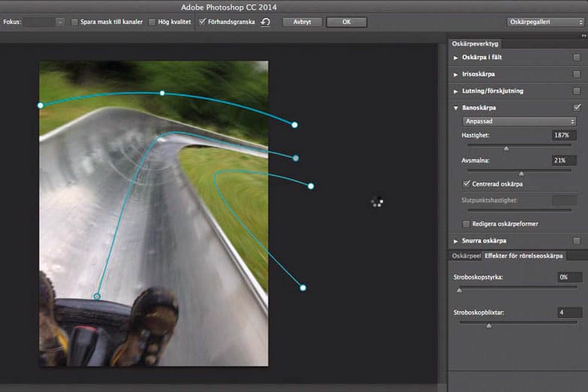Enable Hög kvalitet option
This screenshot has height=392, width=588.
[x=153, y=22]
